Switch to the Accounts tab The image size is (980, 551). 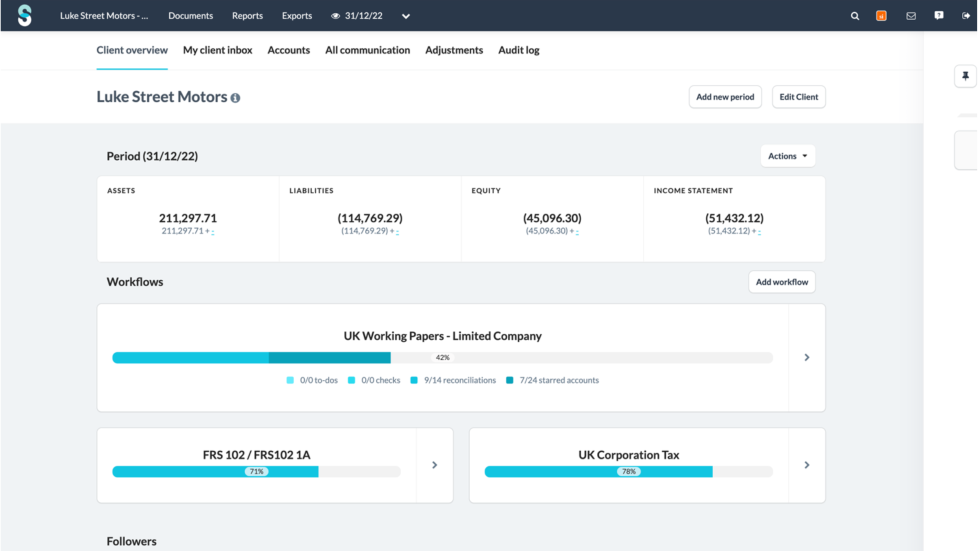(x=288, y=50)
